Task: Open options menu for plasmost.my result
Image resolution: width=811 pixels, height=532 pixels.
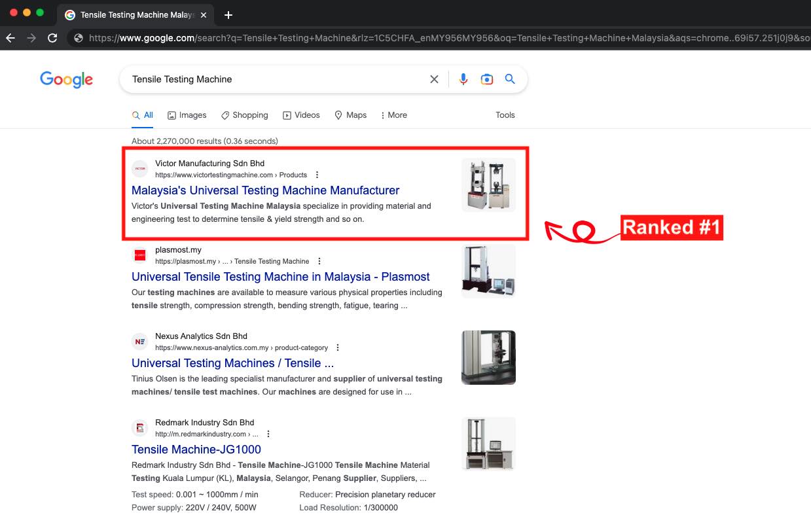Action: pyautogui.click(x=319, y=261)
